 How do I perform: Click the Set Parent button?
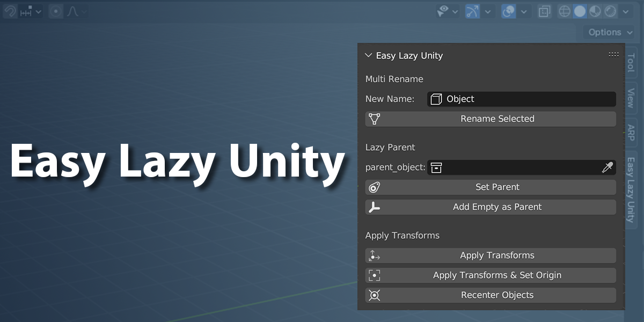point(497,187)
